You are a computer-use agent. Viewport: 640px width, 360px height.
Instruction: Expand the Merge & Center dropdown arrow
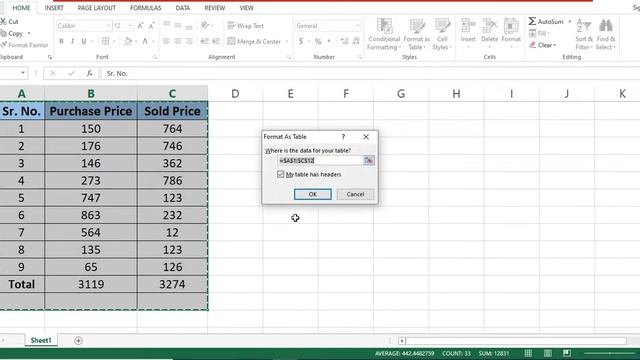pos(287,41)
